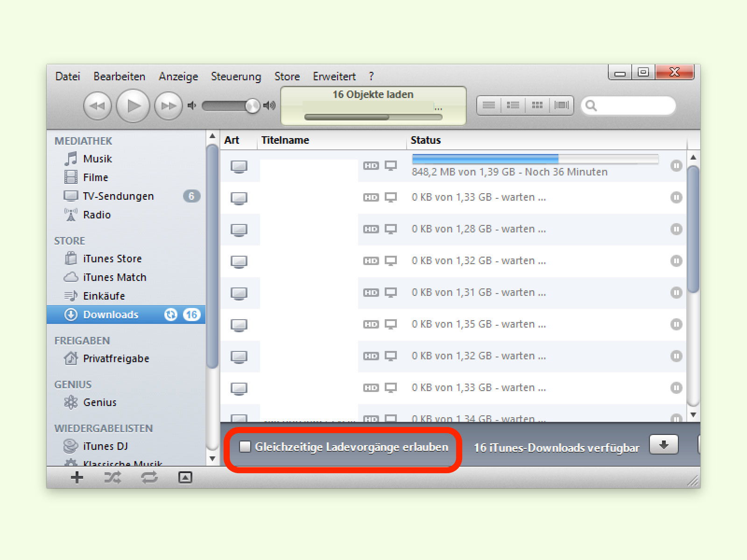This screenshot has width=747, height=560.
Task: Pause the 1,31 GB waiting download
Action: pyautogui.click(x=676, y=293)
